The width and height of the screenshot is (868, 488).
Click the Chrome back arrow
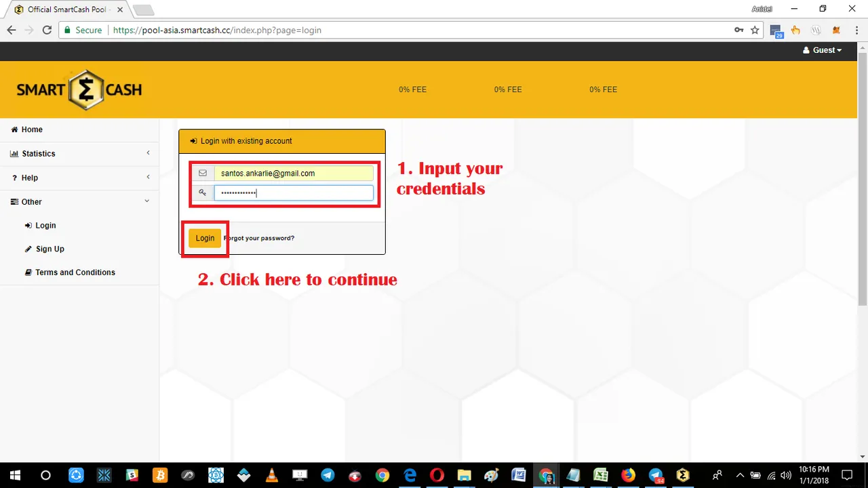12,30
